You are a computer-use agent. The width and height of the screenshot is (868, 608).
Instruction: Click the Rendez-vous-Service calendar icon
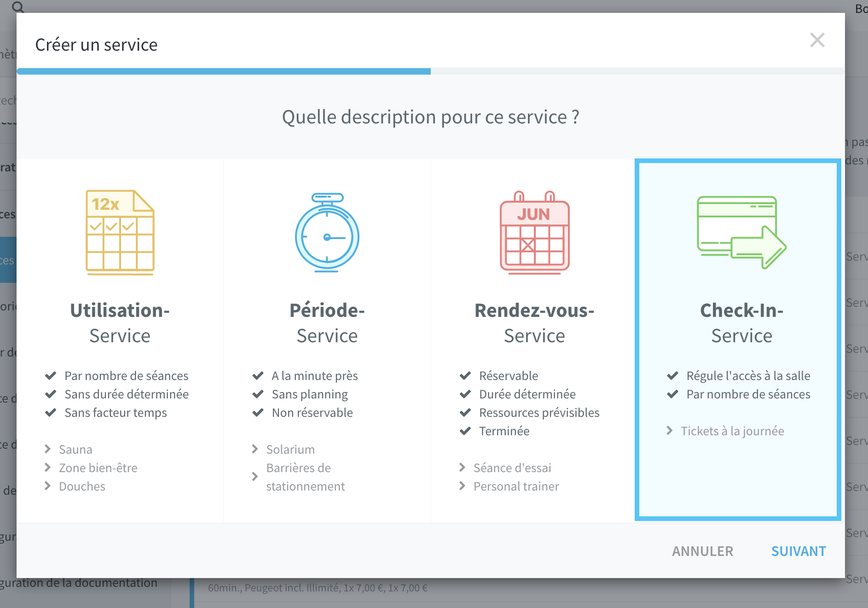[x=535, y=232]
